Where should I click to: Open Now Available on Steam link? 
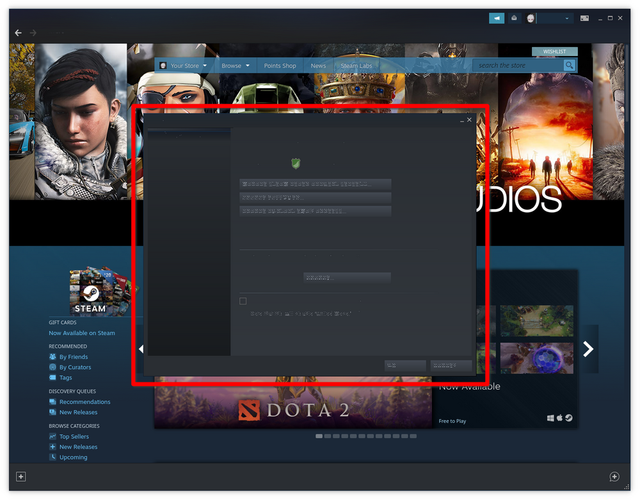point(82,333)
